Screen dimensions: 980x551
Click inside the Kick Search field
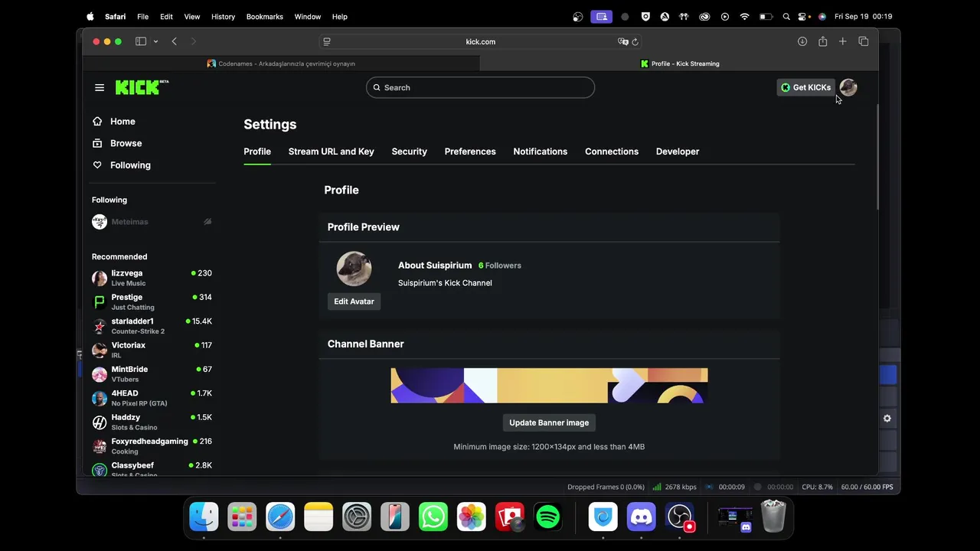pyautogui.click(x=480, y=87)
